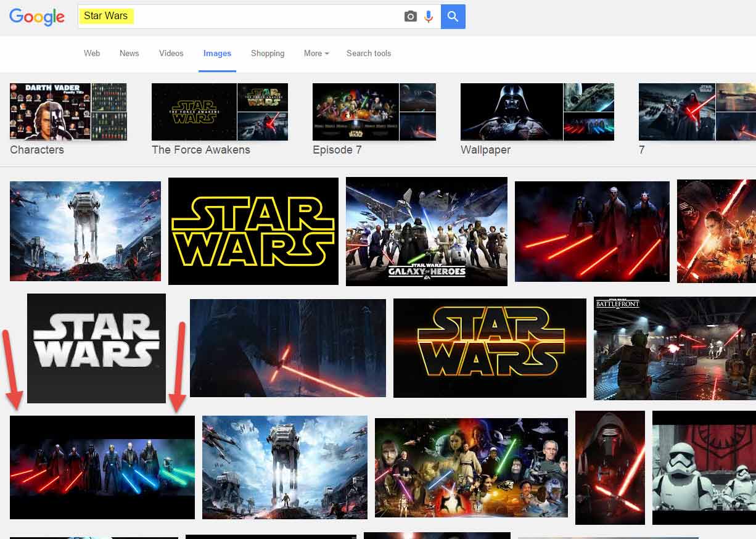Open the saga character collage poster image
Viewport: 756px width, 539px height.
[471, 467]
